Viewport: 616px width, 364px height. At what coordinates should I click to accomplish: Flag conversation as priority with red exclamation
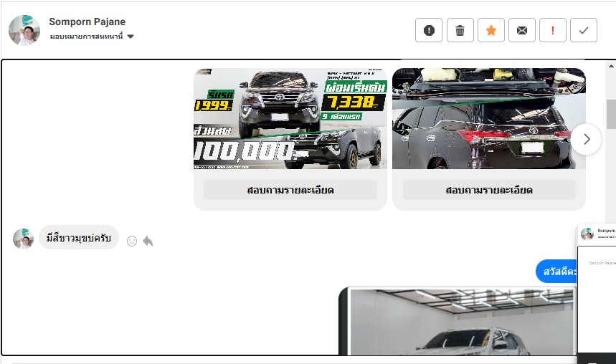tap(553, 30)
